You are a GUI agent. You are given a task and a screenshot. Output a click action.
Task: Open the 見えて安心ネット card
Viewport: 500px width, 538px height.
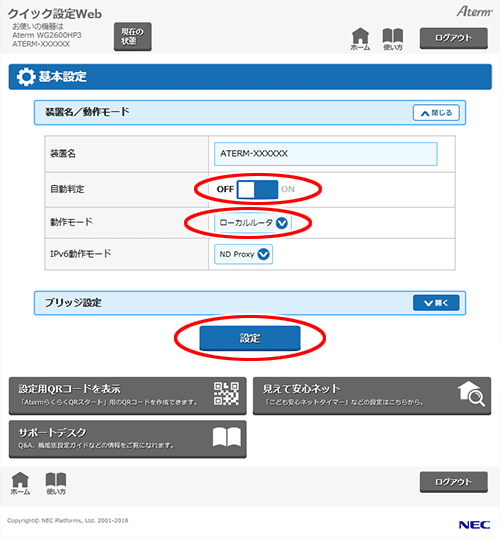pos(372,396)
